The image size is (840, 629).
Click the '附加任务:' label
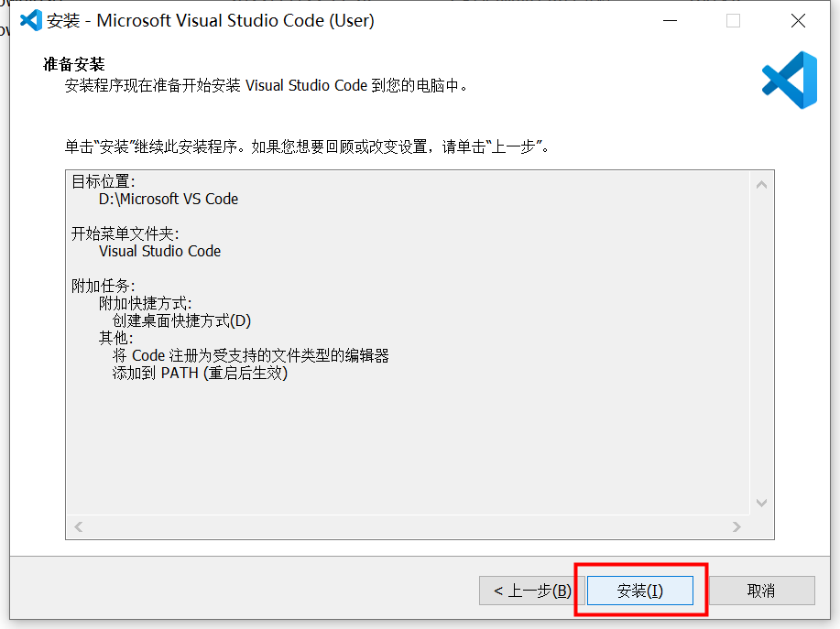pyautogui.click(x=103, y=286)
